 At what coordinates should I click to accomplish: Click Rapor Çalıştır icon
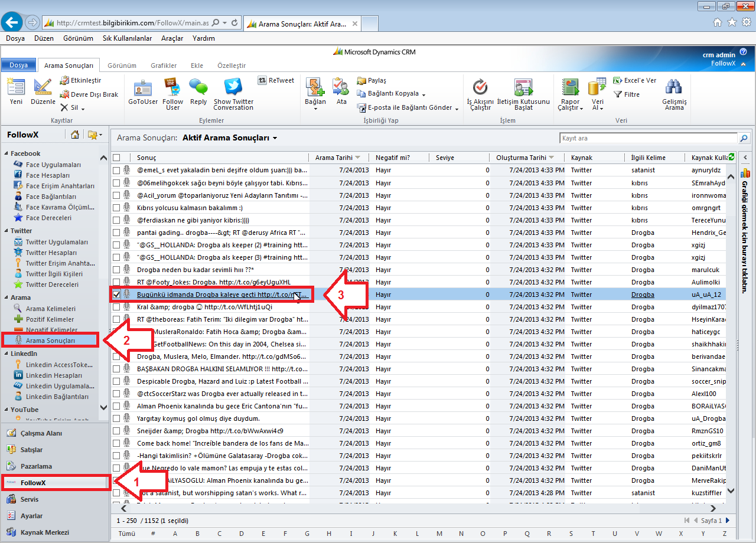click(x=571, y=87)
